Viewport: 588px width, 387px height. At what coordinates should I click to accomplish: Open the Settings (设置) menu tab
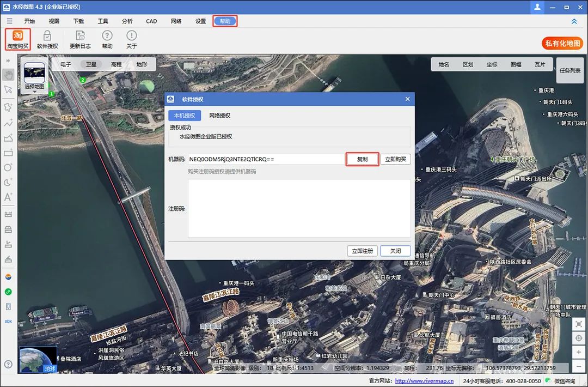click(200, 21)
